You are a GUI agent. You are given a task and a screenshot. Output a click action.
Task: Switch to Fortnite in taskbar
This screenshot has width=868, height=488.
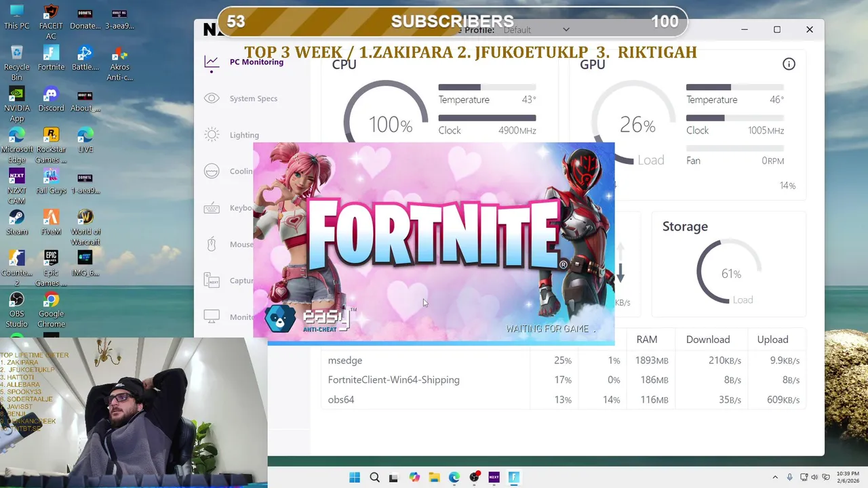click(x=513, y=477)
